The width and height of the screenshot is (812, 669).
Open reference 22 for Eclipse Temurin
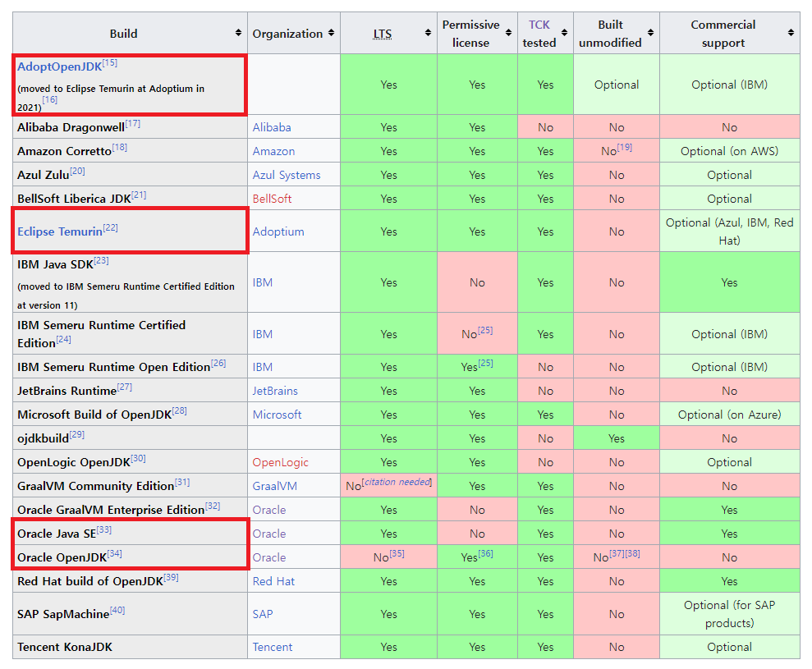[110, 227]
